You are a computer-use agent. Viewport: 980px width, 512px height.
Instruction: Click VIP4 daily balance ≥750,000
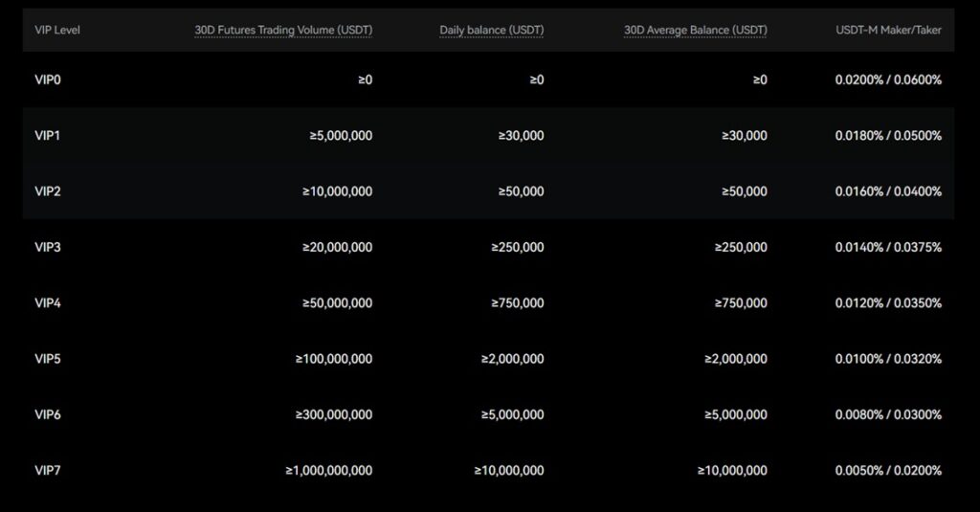[x=518, y=303]
